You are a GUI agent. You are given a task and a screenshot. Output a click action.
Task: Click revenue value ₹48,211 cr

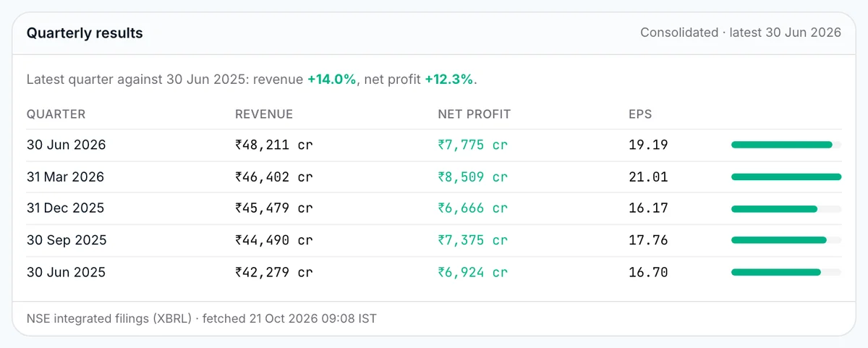(x=274, y=145)
